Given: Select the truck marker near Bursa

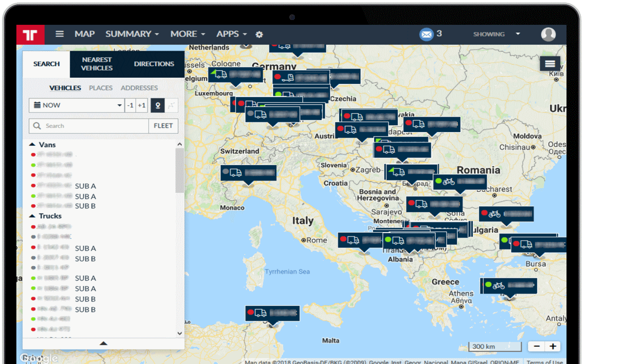Looking at the screenshot, I should [x=539, y=244].
